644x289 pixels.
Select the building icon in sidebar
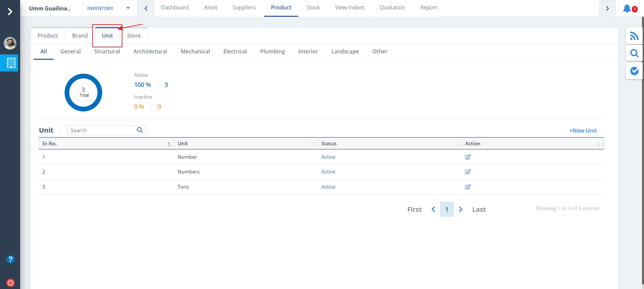tap(11, 63)
